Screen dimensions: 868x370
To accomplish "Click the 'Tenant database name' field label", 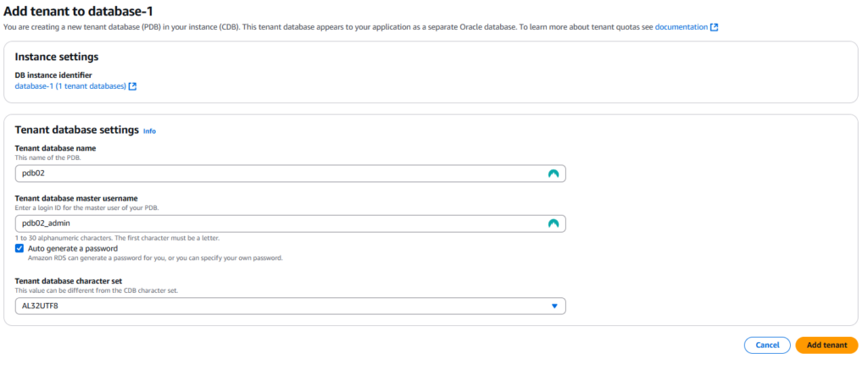I will [55, 148].
